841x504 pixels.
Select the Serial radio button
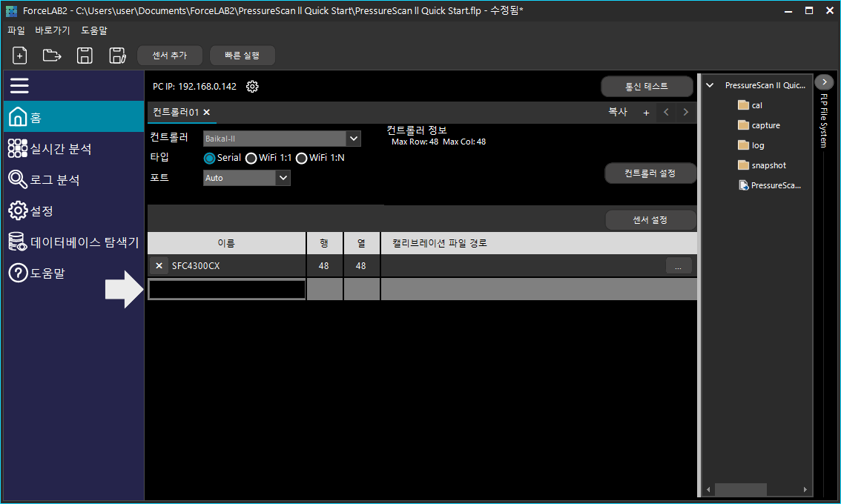209,158
